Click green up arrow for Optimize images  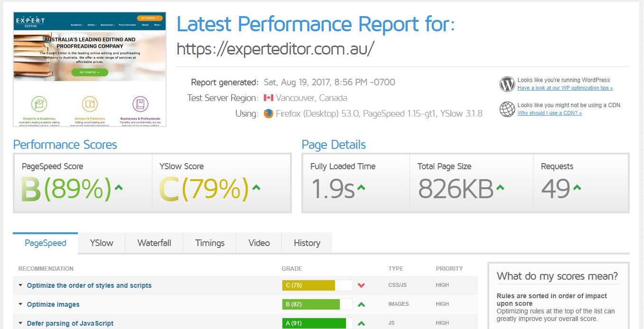[x=361, y=304]
